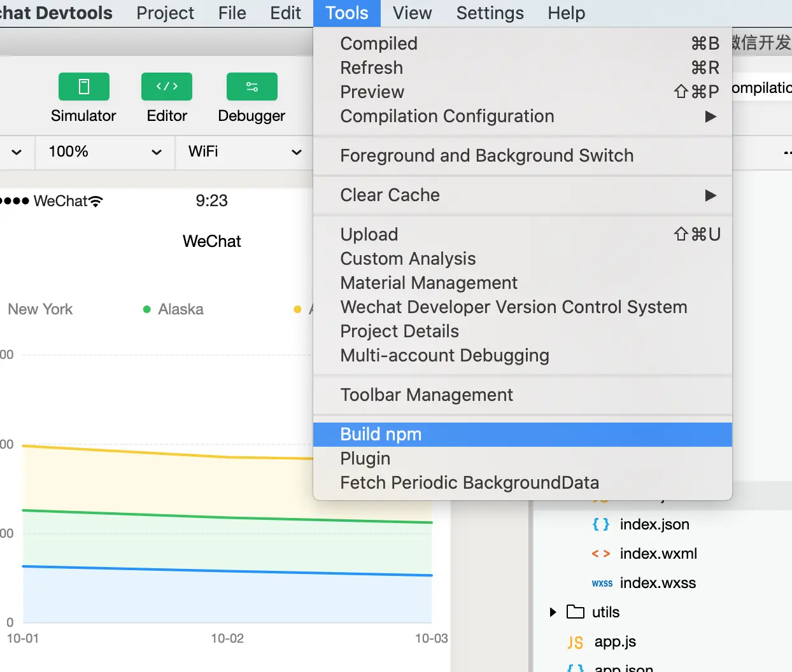
Task: Click the 9:23 time in status bar
Action: point(211,200)
